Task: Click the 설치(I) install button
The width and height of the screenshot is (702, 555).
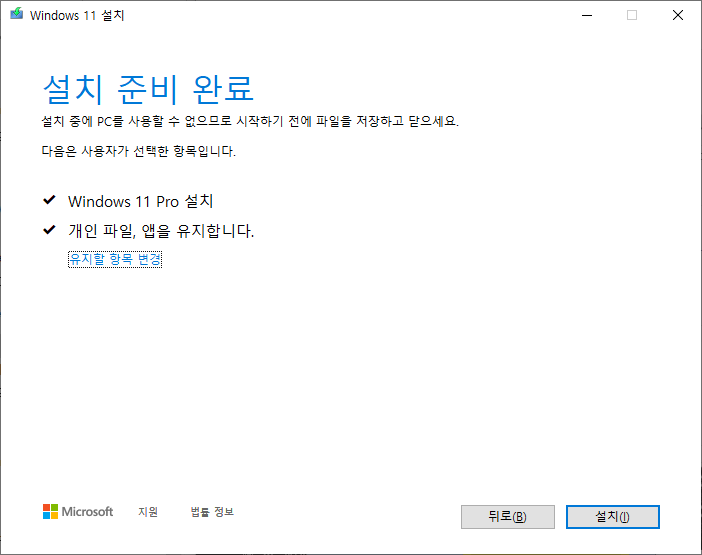Action: tap(612, 517)
